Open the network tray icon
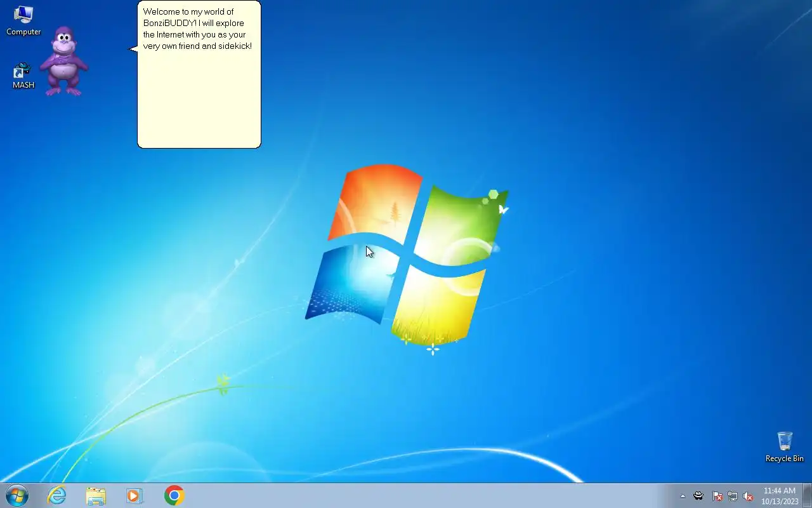Image resolution: width=812 pixels, height=508 pixels. (733, 496)
